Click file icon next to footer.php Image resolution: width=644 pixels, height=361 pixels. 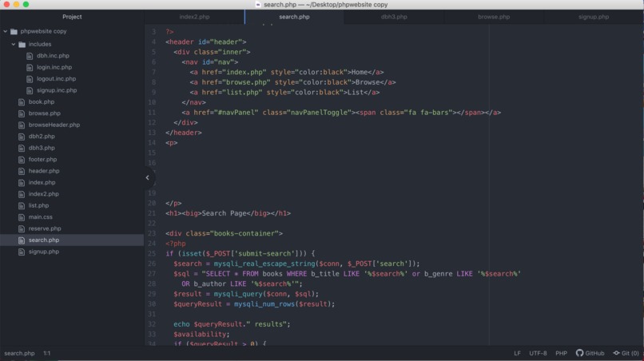coord(22,160)
